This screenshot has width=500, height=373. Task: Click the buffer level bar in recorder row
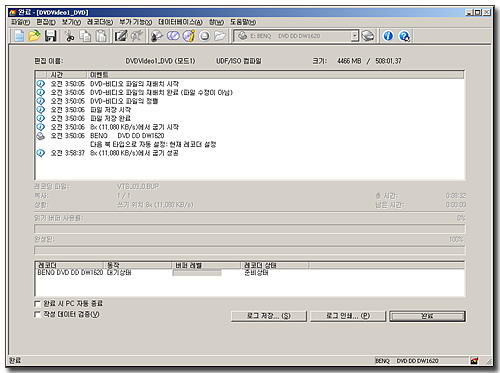coord(197,273)
